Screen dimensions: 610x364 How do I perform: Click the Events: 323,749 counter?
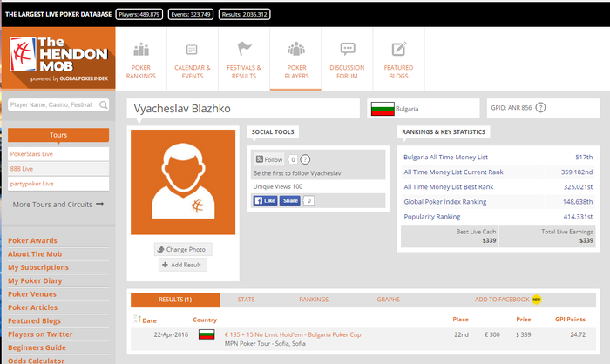click(x=191, y=15)
